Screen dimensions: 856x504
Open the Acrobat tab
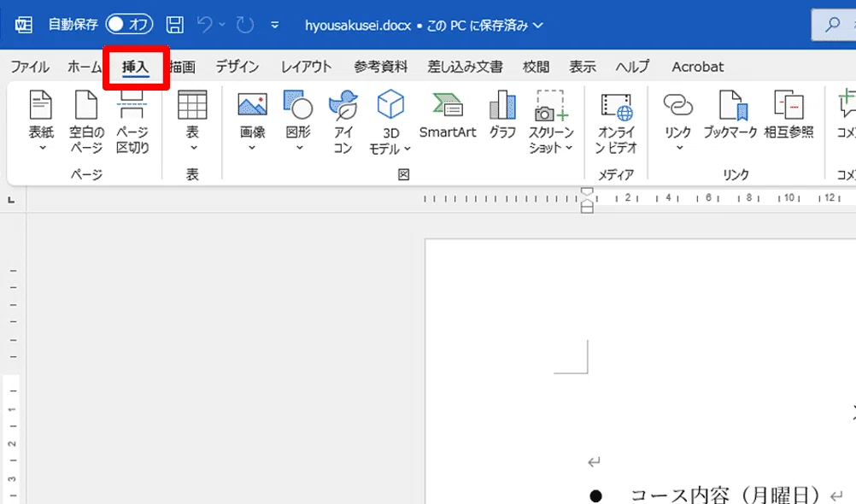click(698, 67)
